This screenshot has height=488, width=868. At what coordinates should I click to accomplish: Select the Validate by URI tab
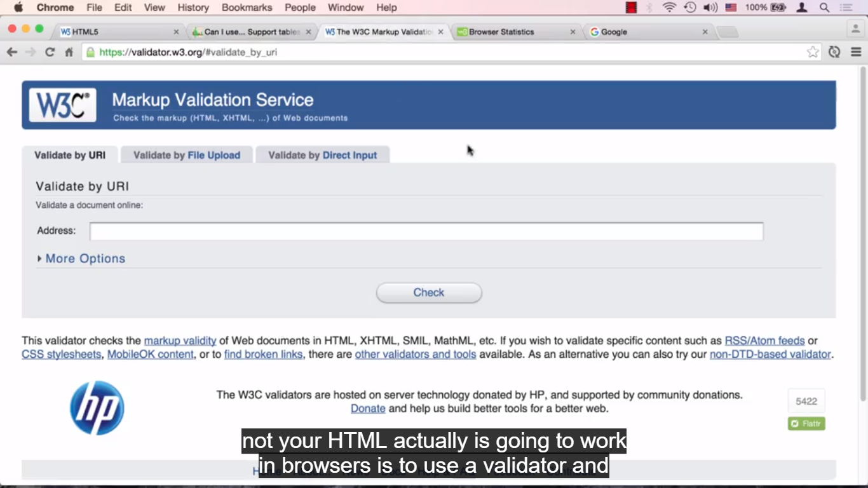[70, 155]
